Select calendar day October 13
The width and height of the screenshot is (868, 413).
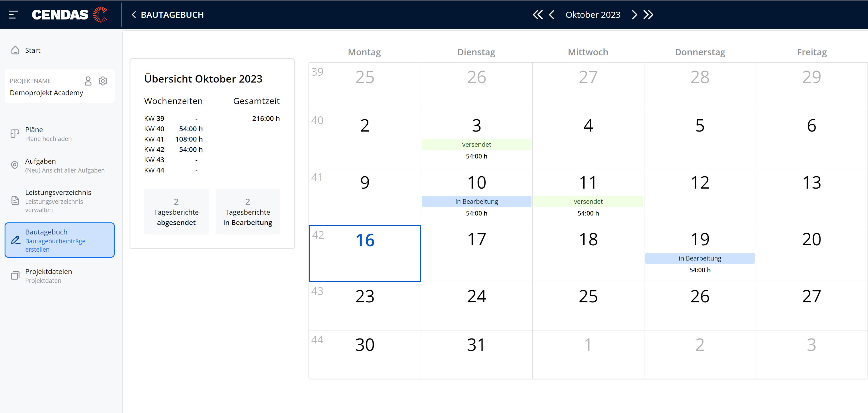(812, 196)
